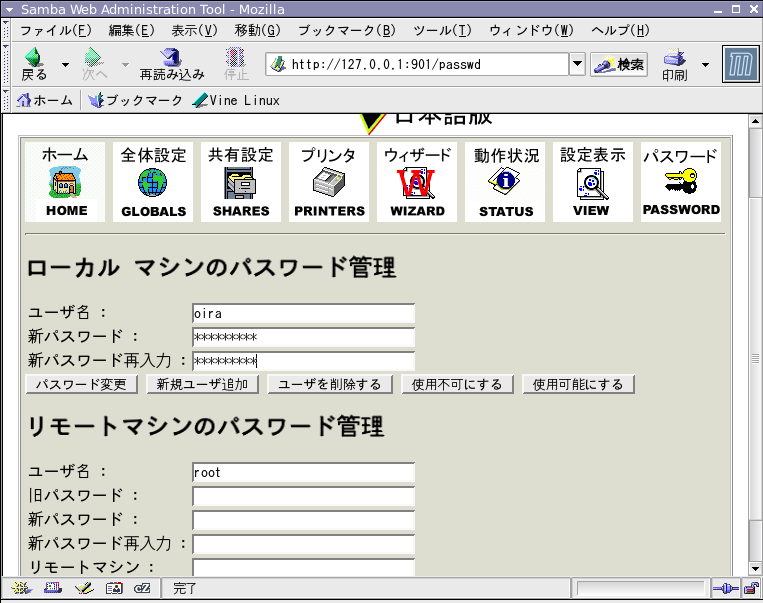Click the 使用不可にする button
763x603 pixels.
tap(457, 384)
